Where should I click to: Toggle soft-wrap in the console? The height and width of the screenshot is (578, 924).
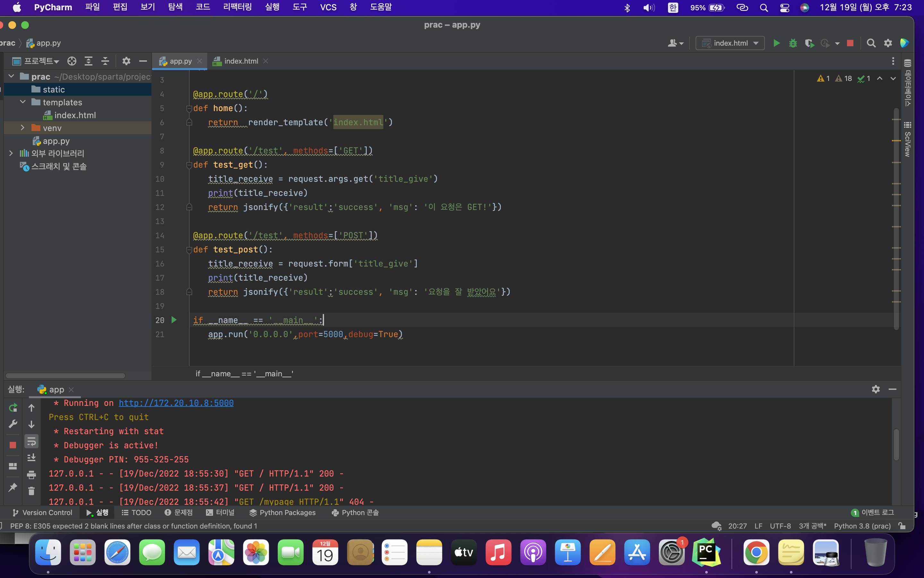pyautogui.click(x=31, y=441)
